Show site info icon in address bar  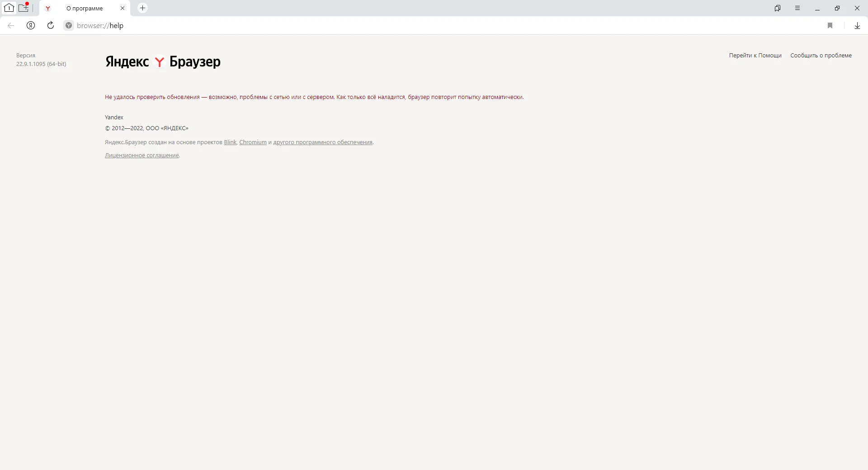[69, 25]
